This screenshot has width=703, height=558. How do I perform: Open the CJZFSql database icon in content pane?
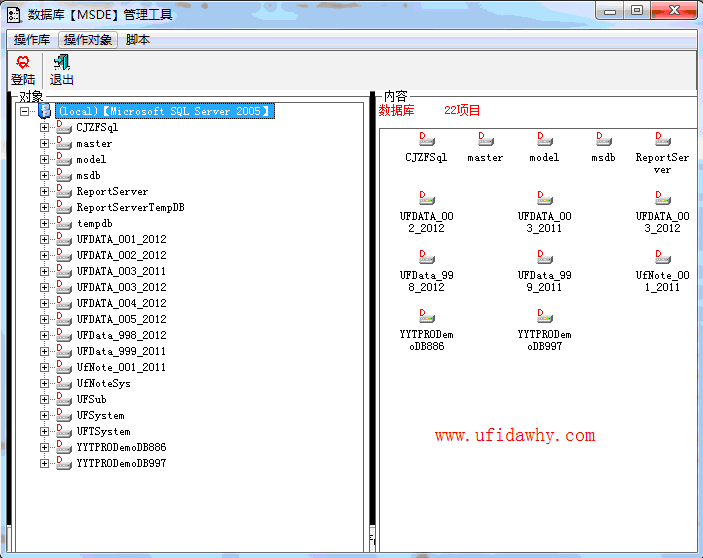(426, 141)
